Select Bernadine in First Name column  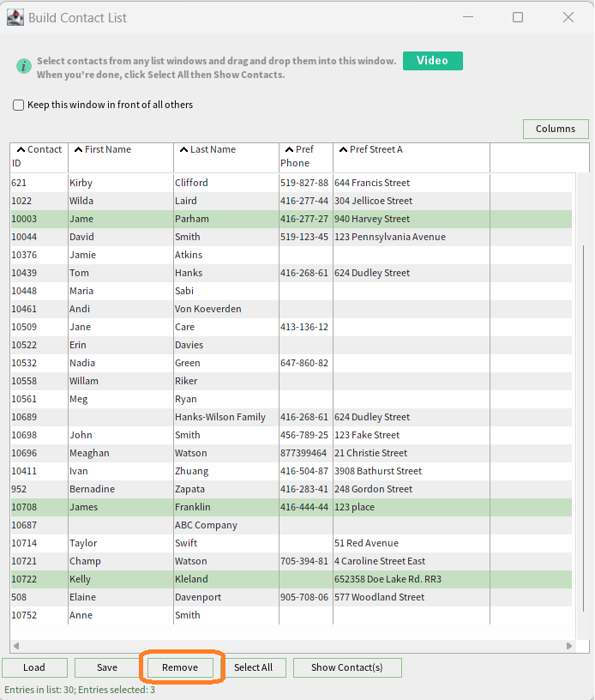[x=120, y=489]
